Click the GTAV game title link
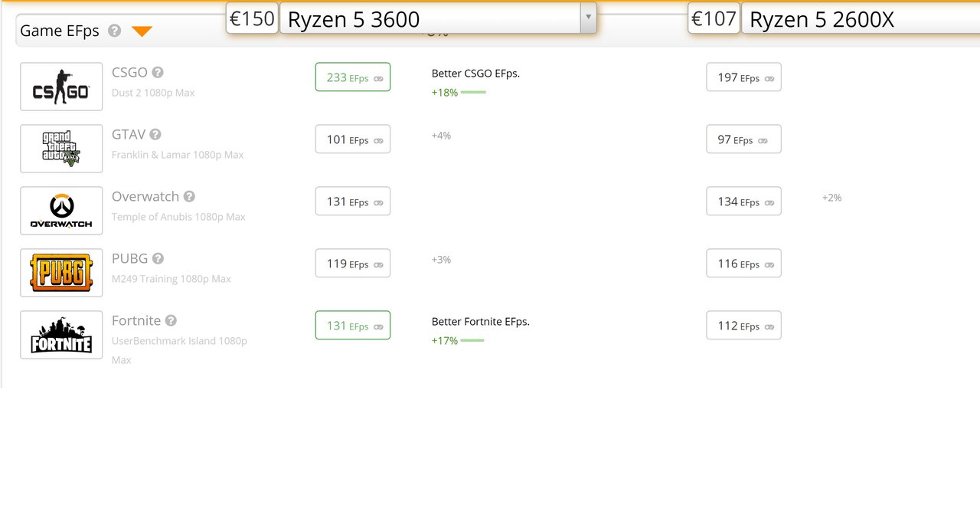980x518 pixels. [129, 135]
